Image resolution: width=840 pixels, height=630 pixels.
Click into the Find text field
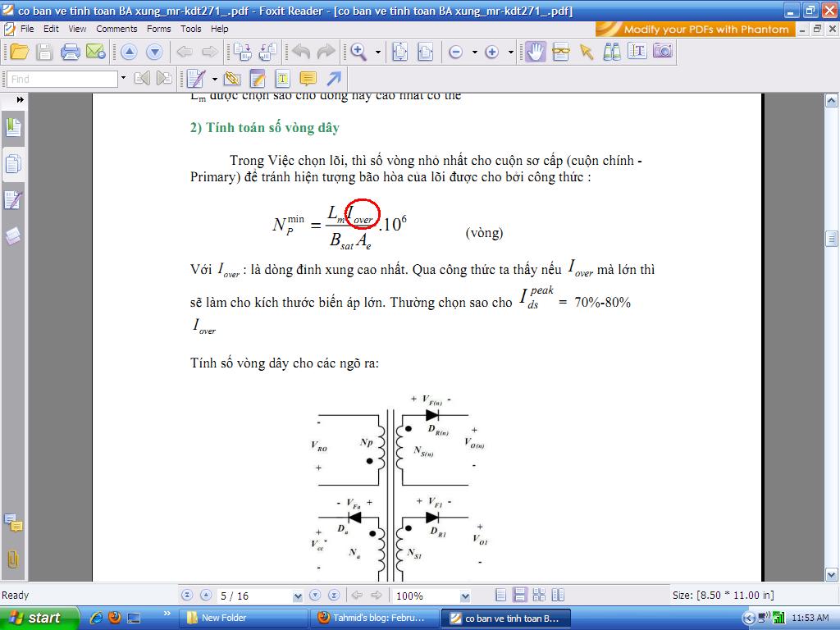pos(62,79)
